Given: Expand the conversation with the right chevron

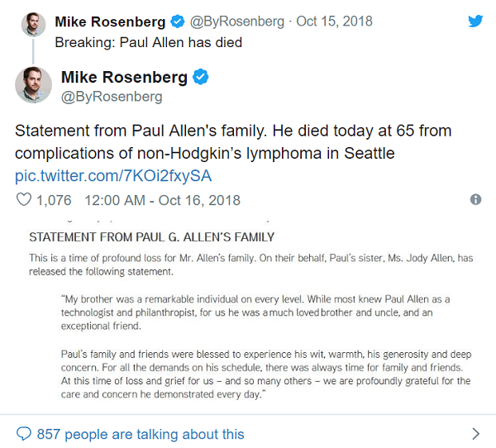Looking at the screenshot, I should point(475,433).
